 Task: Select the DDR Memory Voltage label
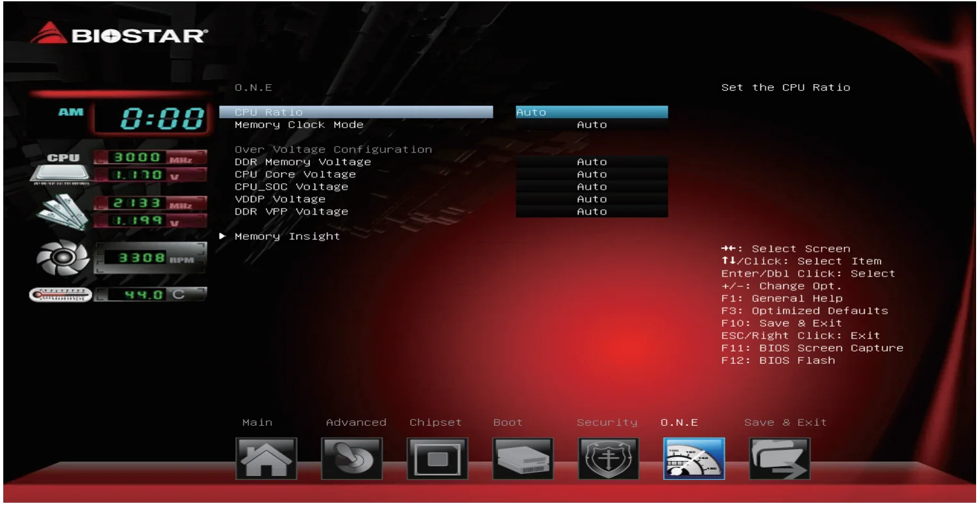click(303, 162)
